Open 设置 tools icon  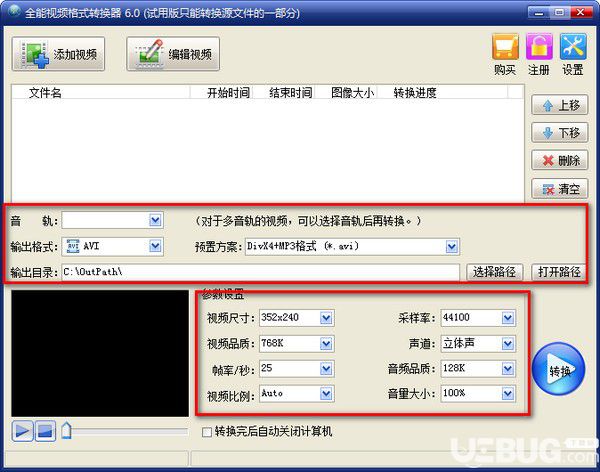573,47
